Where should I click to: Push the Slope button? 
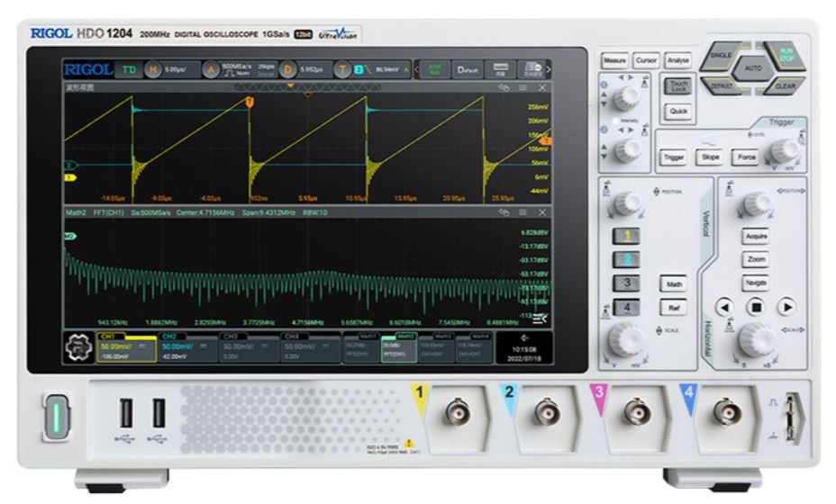click(710, 157)
